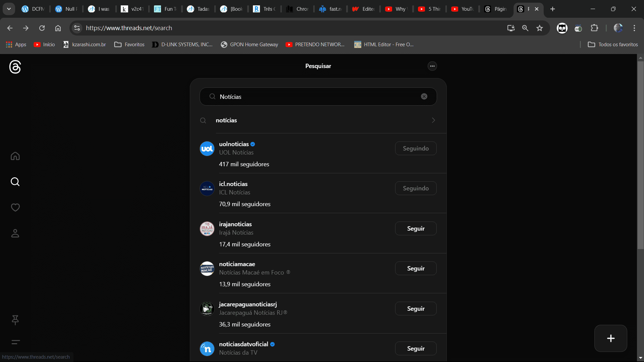Viewport: 644px width, 362px height.
Task: Follow irajanoticias with Seguir button
Action: (416, 229)
